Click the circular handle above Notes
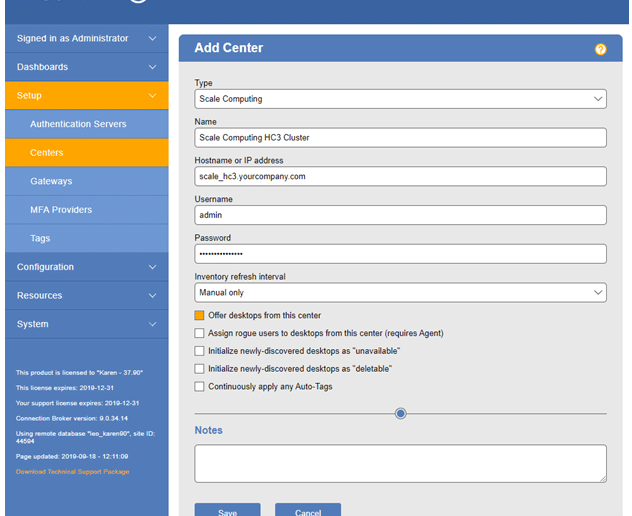The image size is (632, 516). coord(400,414)
